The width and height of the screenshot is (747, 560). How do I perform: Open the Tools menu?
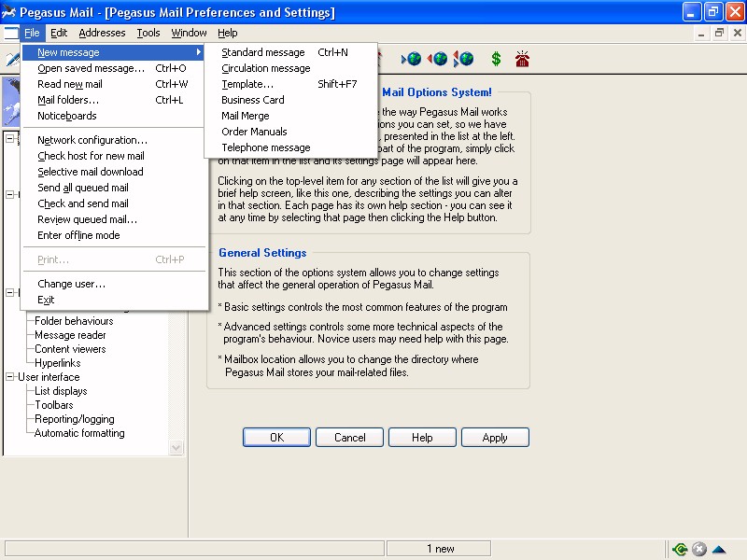coord(148,33)
